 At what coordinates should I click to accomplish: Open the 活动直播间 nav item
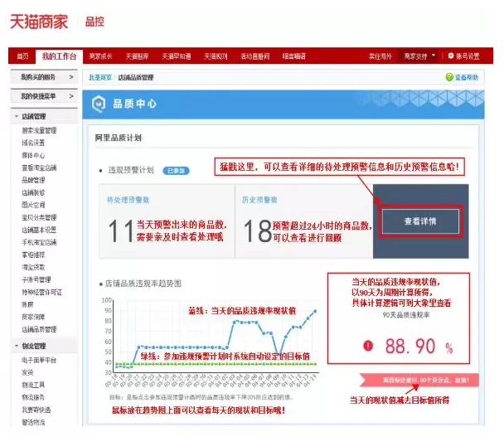click(254, 56)
